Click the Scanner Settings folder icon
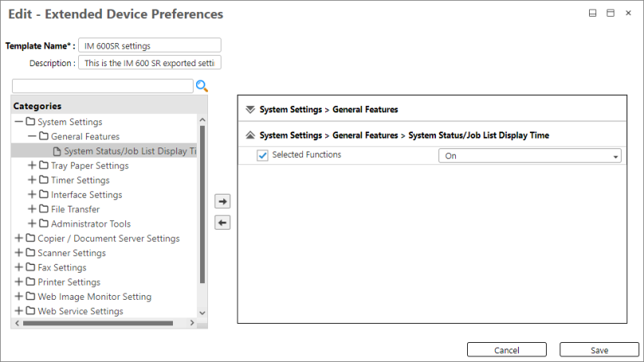Viewport: 644px width, 362px height. [30, 253]
